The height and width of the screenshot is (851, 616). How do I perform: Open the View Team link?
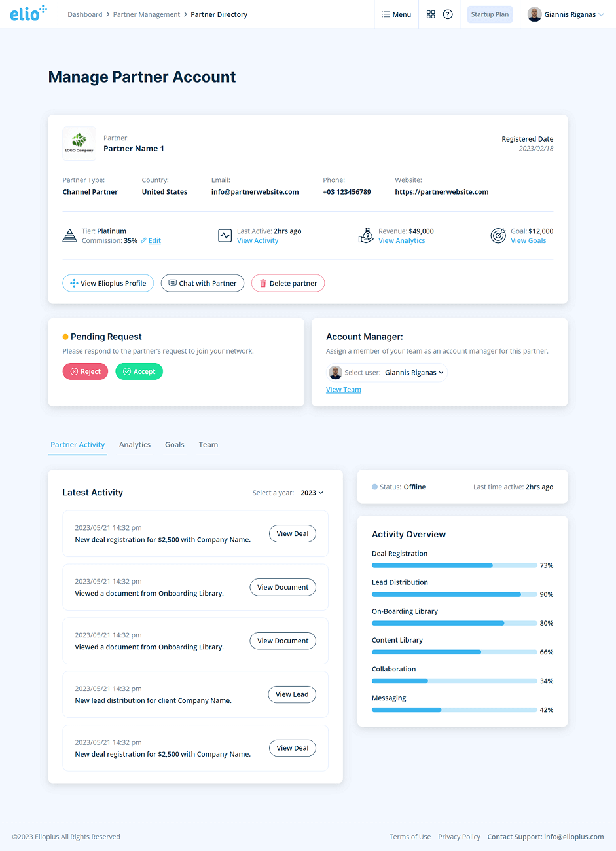point(343,390)
